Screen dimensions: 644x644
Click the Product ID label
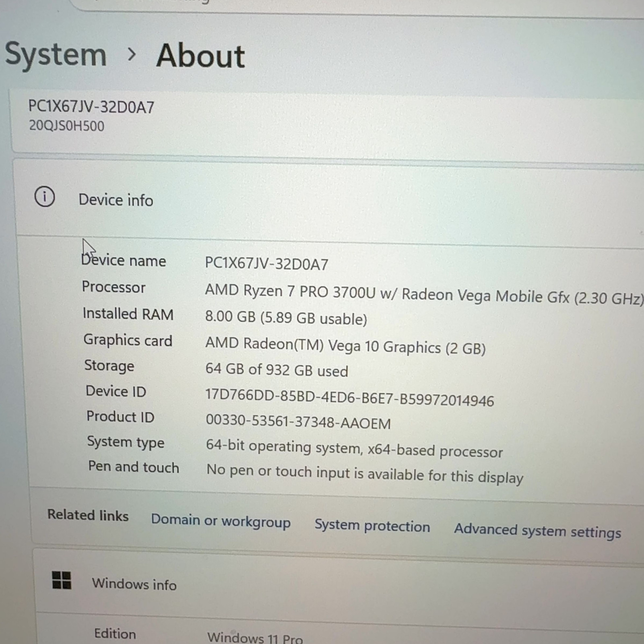(x=120, y=417)
